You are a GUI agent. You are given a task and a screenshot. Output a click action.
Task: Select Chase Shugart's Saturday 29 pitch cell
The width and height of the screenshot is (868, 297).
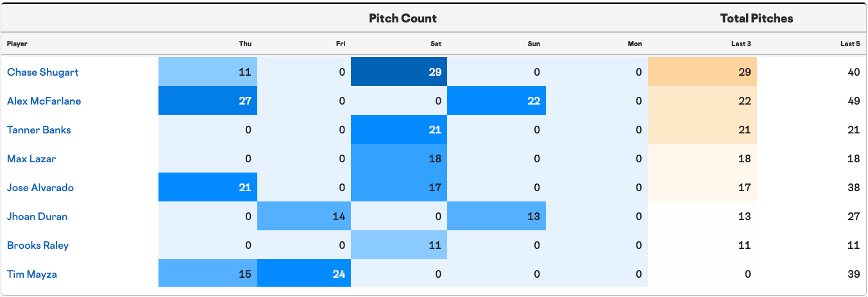pyautogui.click(x=399, y=72)
